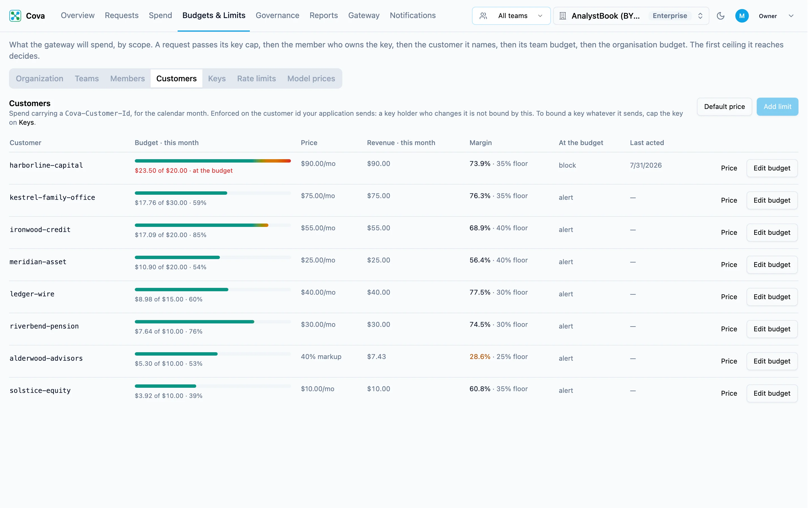This screenshot has height=508, width=812.
Task: Edit budget for ironwood-credit
Action: pos(772,233)
